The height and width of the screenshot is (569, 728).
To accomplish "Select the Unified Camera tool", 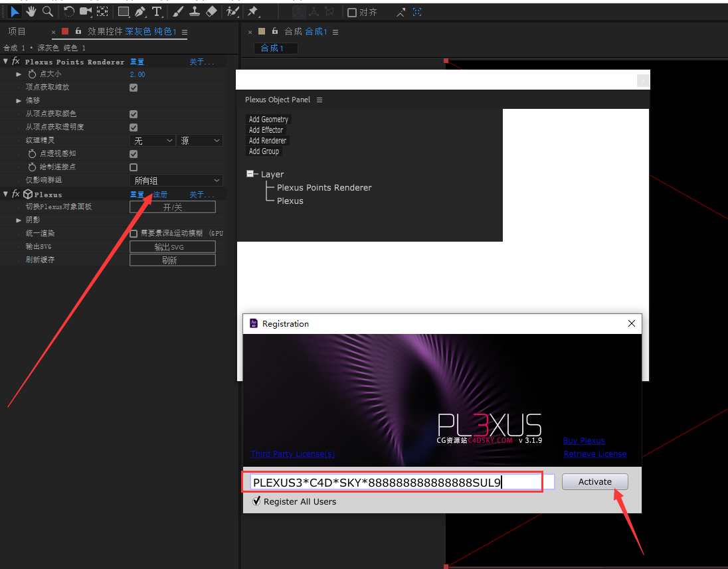I will (86, 11).
